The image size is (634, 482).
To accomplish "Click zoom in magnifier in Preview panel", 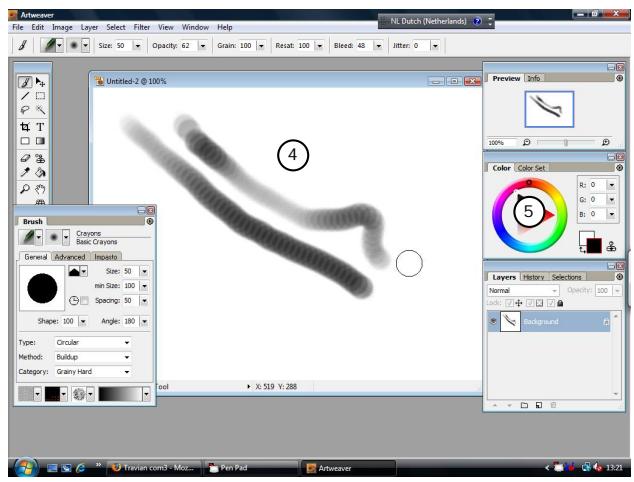I will 605,142.
